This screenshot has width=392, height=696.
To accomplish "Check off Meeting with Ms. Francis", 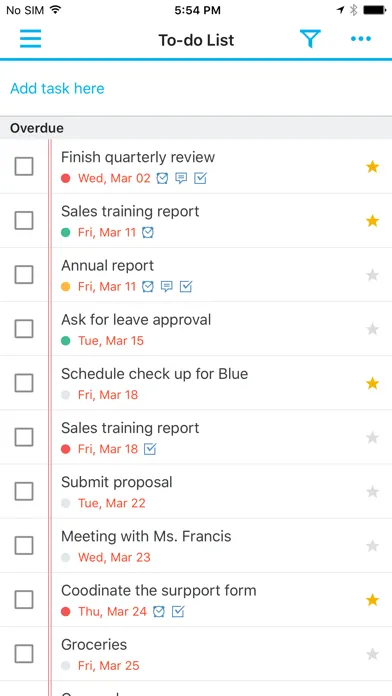I will [x=24, y=546].
